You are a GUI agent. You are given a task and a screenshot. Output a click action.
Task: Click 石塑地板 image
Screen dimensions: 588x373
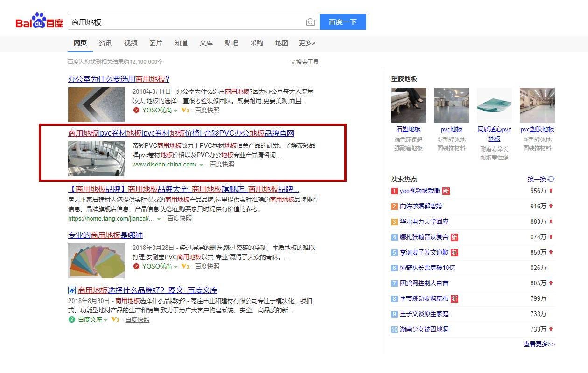point(408,105)
